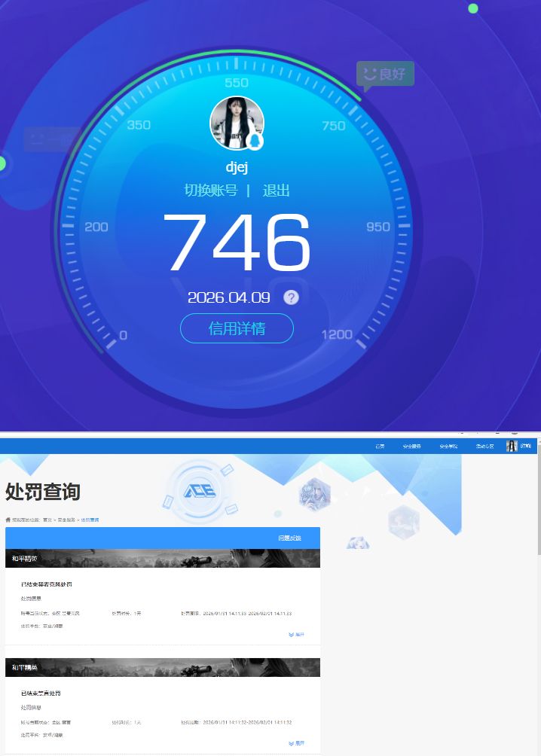Click the 950 mark on the gauge
541x756 pixels.
tap(378, 227)
